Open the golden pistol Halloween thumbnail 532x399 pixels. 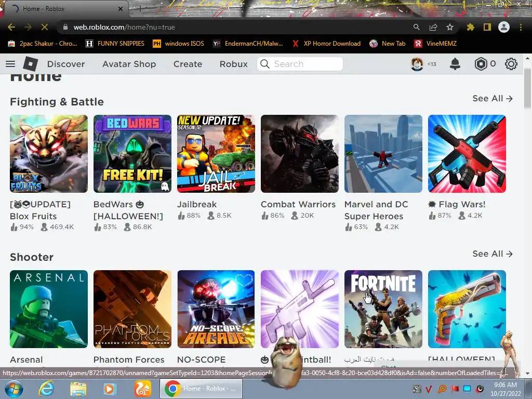click(467, 309)
